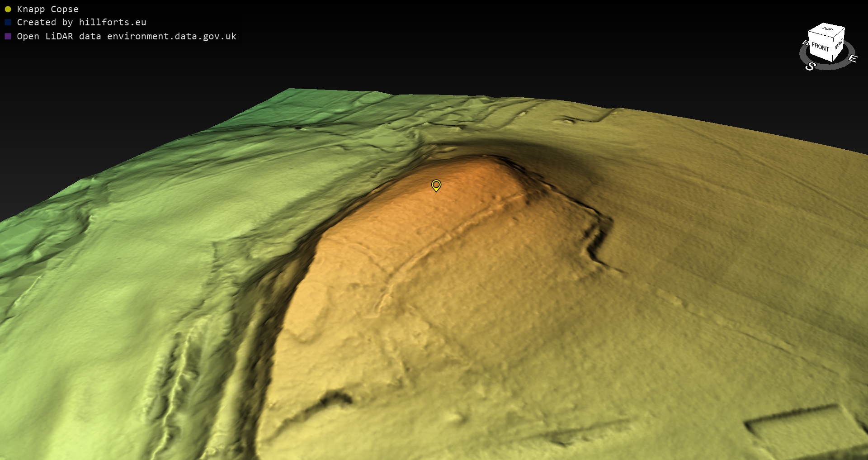Click the Knapp Copse label
The width and height of the screenshot is (868, 460).
pyautogui.click(x=47, y=9)
